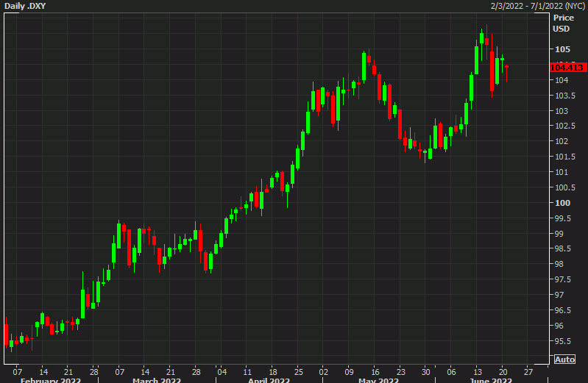Image resolution: width=588 pixels, height=383 pixels.
Task: Click the 102.5 price axis label
Action: tap(562, 126)
